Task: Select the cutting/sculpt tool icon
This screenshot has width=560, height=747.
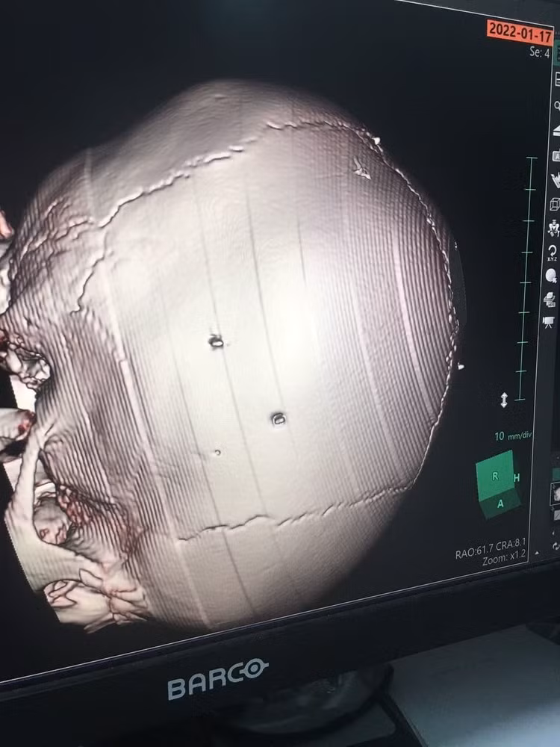Action: pyautogui.click(x=556, y=180)
